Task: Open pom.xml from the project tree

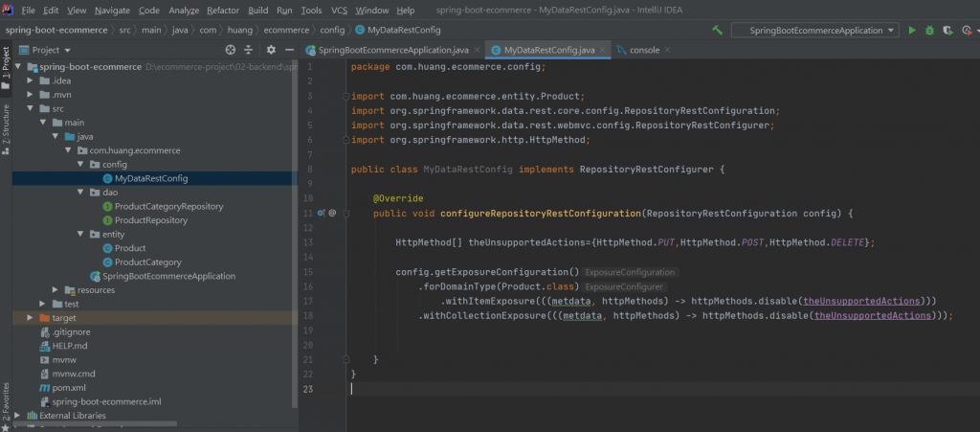Action: coord(69,387)
